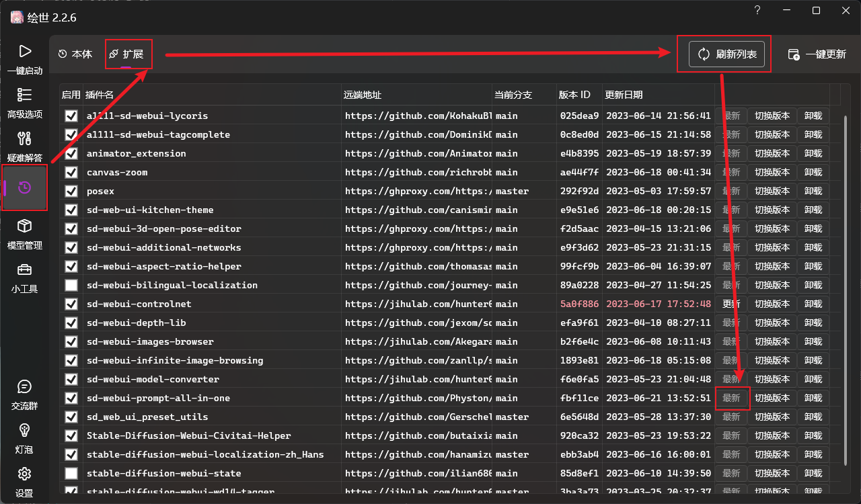Open settings gear icon in sidebar
861x504 pixels.
click(25, 474)
